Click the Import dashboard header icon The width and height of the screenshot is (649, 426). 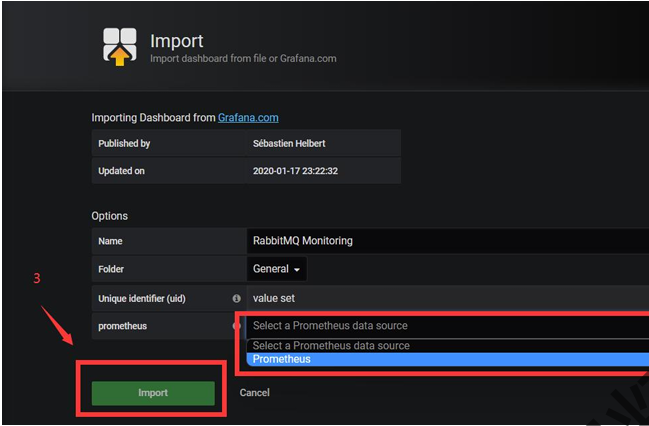tap(120, 47)
